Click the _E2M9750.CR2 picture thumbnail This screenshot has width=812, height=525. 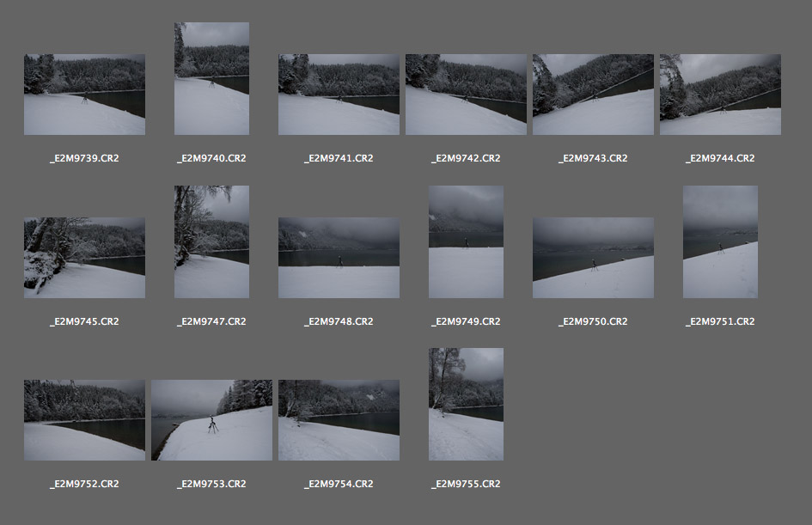593,258
